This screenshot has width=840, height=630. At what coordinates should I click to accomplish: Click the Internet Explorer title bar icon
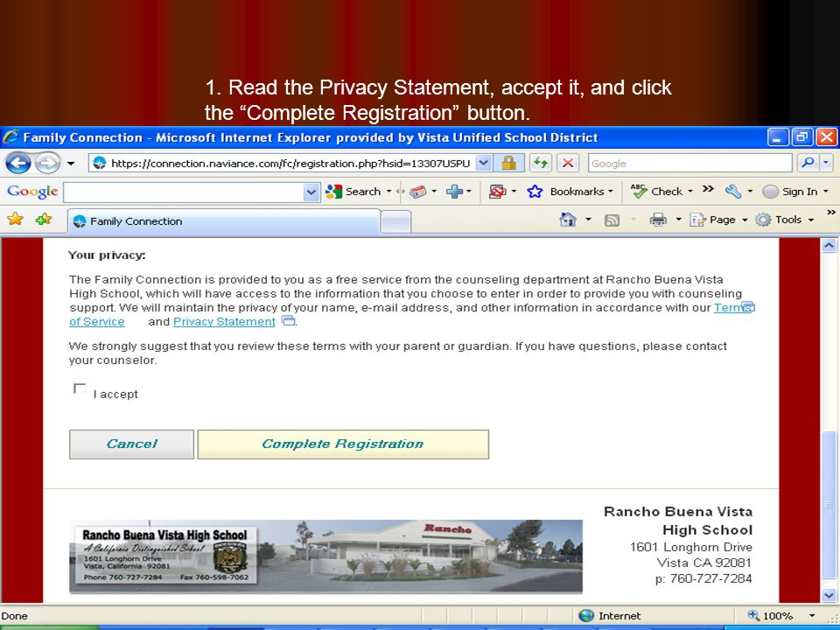10,137
